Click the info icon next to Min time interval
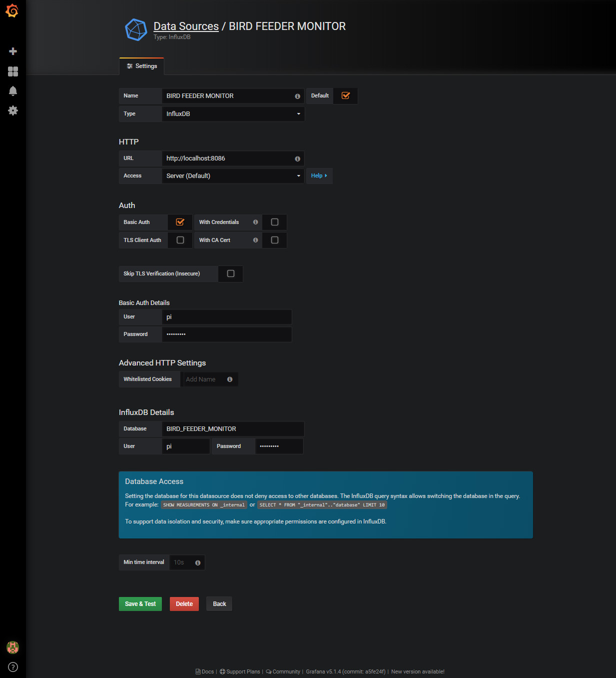The image size is (616, 678). click(198, 563)
